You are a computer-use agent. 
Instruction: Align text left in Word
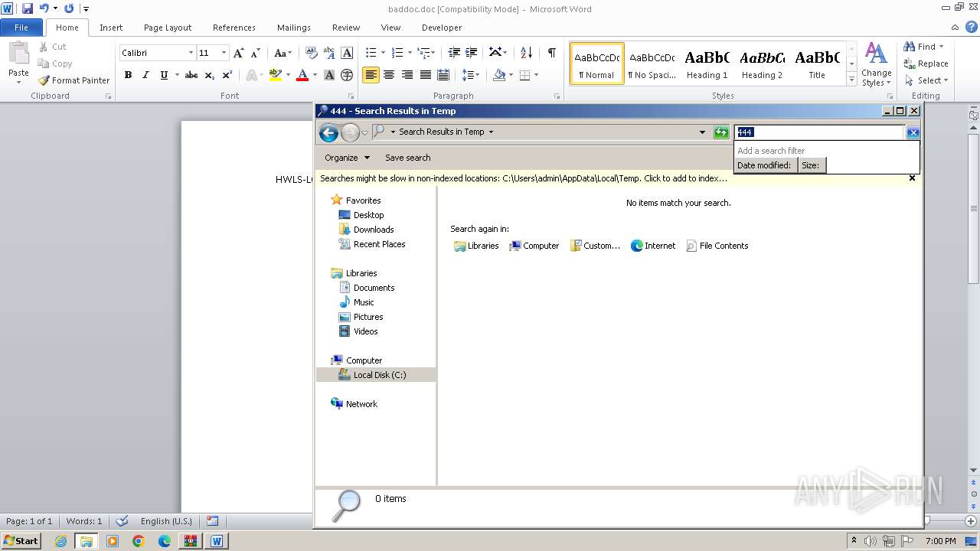click(371, 75)
